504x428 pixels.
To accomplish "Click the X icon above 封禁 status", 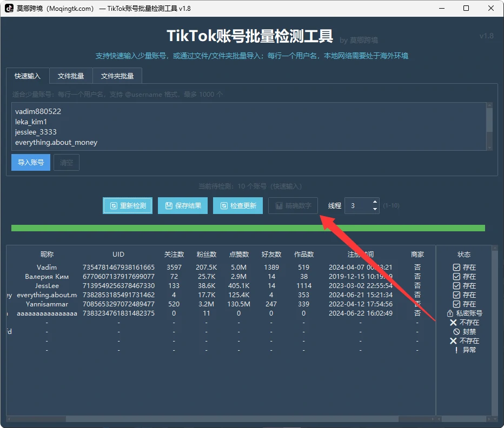I will (x=453, y=323).
